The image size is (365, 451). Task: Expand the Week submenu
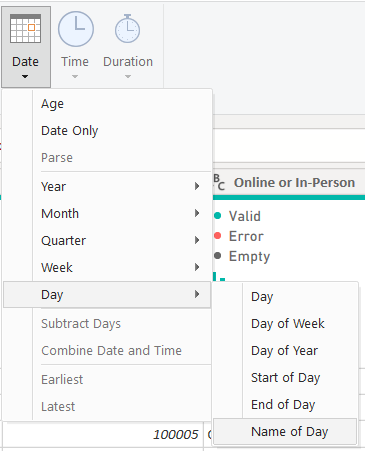[x=122, y=267]
